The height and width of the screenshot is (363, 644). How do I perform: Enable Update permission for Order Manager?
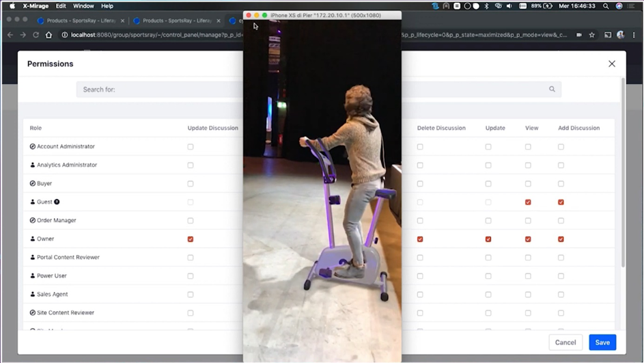[x=488, y=221]
